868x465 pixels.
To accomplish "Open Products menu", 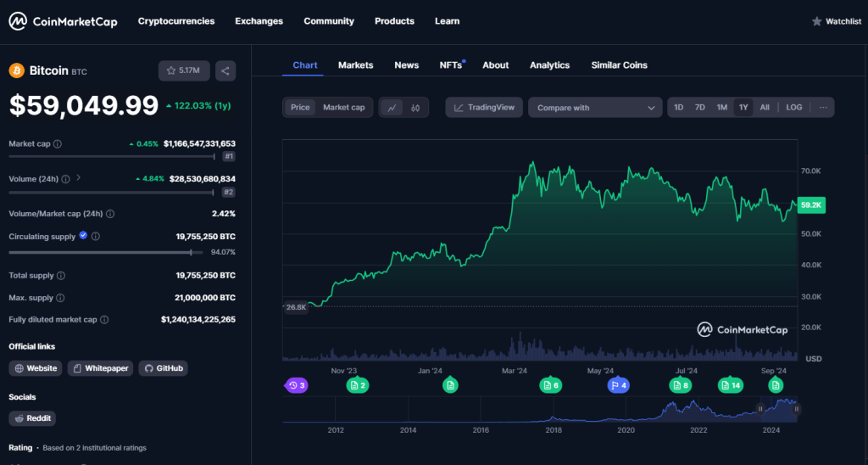I will (x=394, y=21).
